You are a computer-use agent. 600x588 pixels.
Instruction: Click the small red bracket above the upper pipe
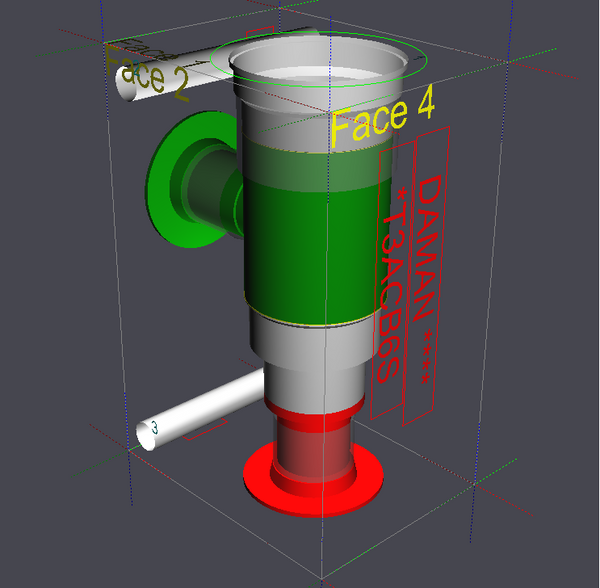[260, 31]
